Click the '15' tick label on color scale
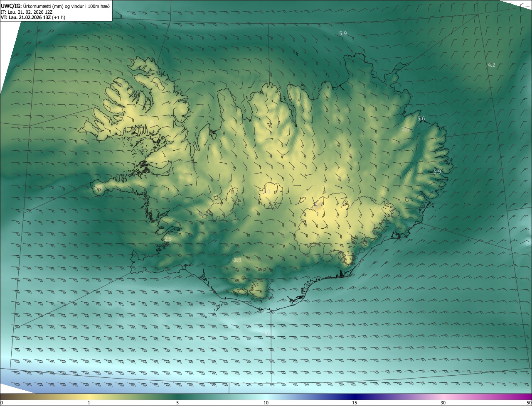The width and height of the screenshot is (532, 406). [355, 403]
